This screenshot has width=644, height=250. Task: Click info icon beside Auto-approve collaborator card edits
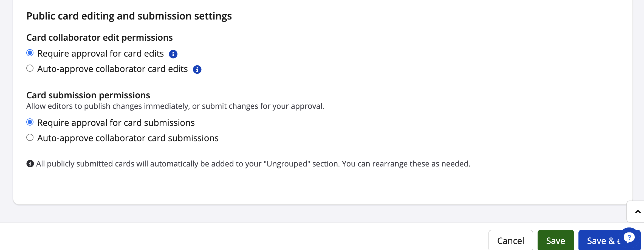point(197,70)
